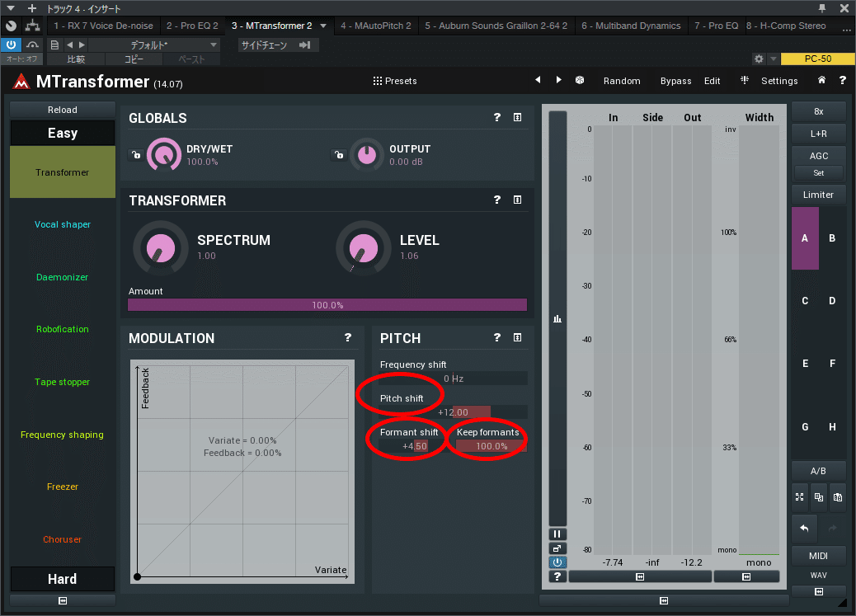The width and height of the screenshot is (856, 616).
Task: Open the L+R channel mode selector
Action: (818, 134)
